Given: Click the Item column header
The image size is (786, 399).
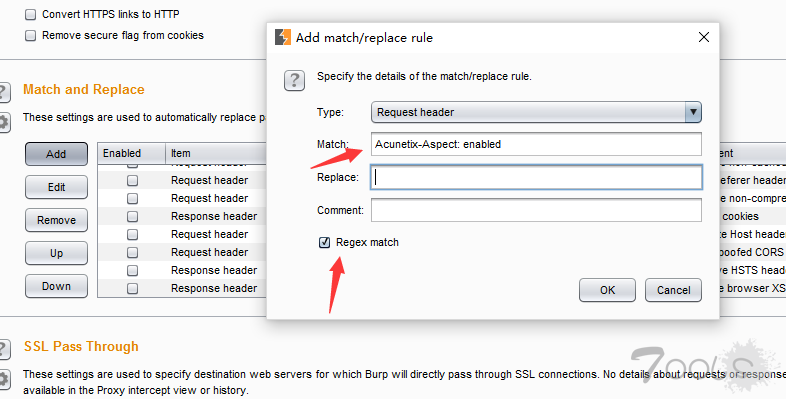Looking at the screenshot, I should [216, 153].
